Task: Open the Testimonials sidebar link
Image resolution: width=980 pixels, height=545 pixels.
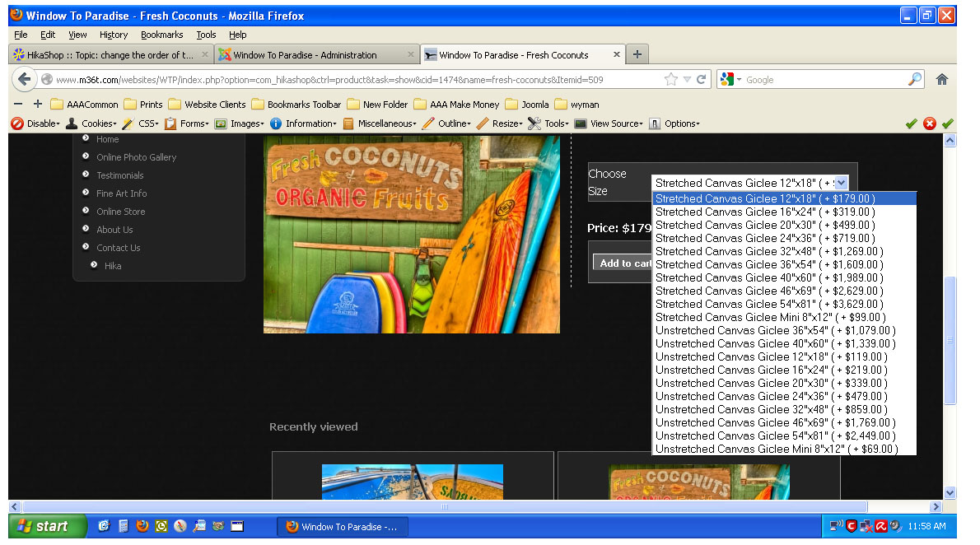Action: click(x=119, y=175)
